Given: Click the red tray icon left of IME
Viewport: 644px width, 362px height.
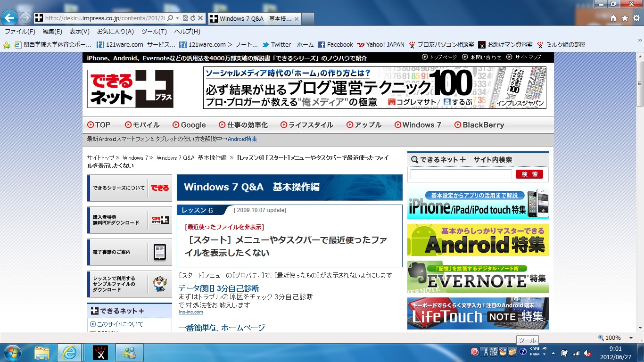Looking at the screenshot, I should [475, 352].
